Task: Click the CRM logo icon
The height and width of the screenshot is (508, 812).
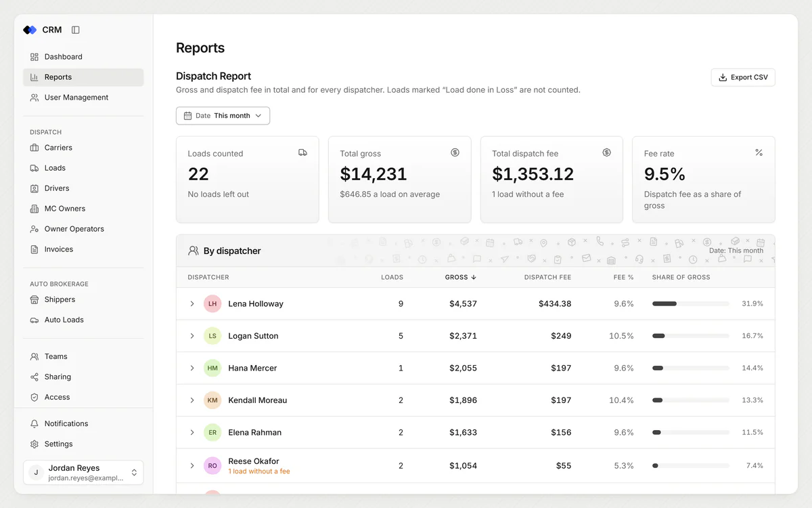Action: coord(30,30)
